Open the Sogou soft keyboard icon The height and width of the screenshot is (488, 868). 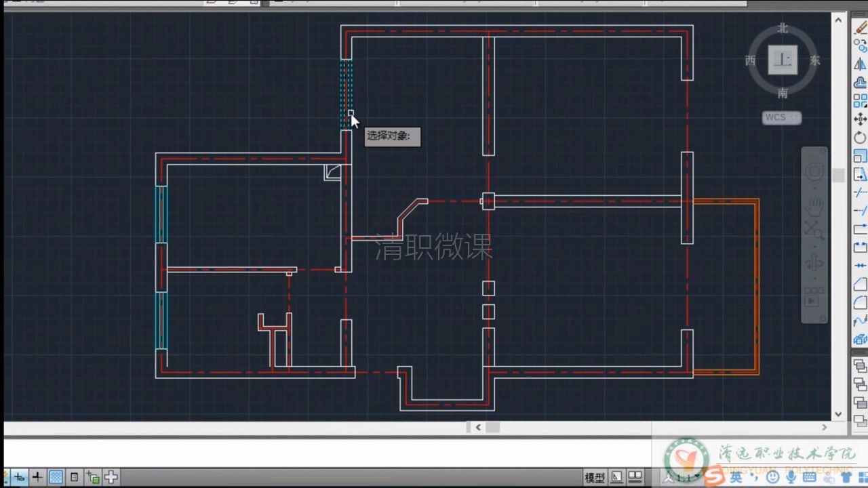tap(809, 477)
